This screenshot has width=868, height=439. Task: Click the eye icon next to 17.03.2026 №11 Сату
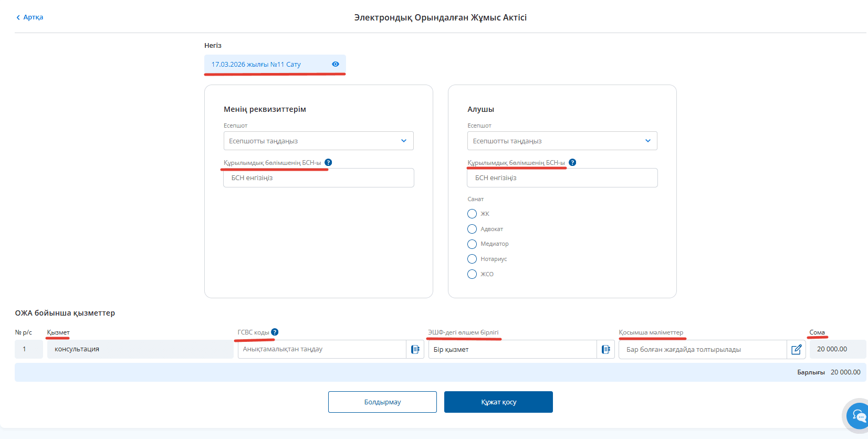(335, 64)
